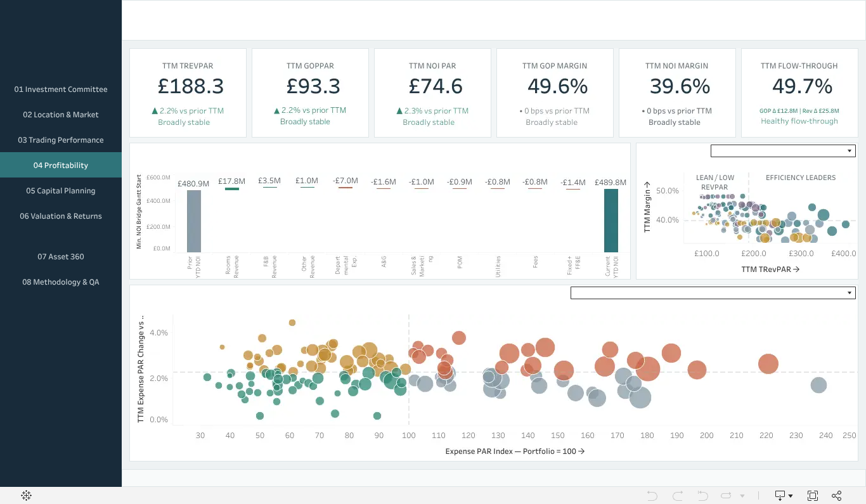This screenshot has height=504, width=866.
Task: Click the Departmental Exp. bridge bar
Action: point(346,187)
